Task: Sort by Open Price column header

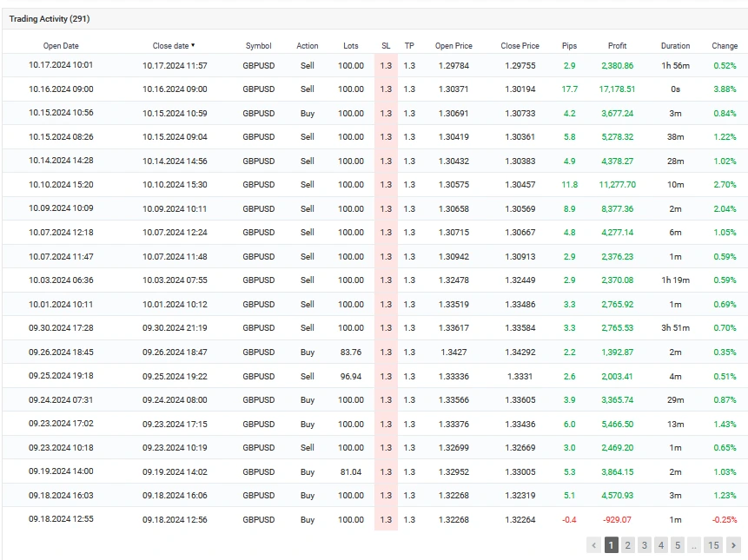Action: pos(453,46)
